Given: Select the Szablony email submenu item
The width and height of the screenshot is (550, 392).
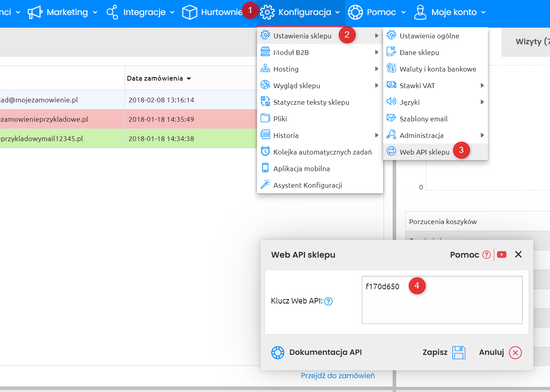Looking at the screenshot, I should point(435,119).
